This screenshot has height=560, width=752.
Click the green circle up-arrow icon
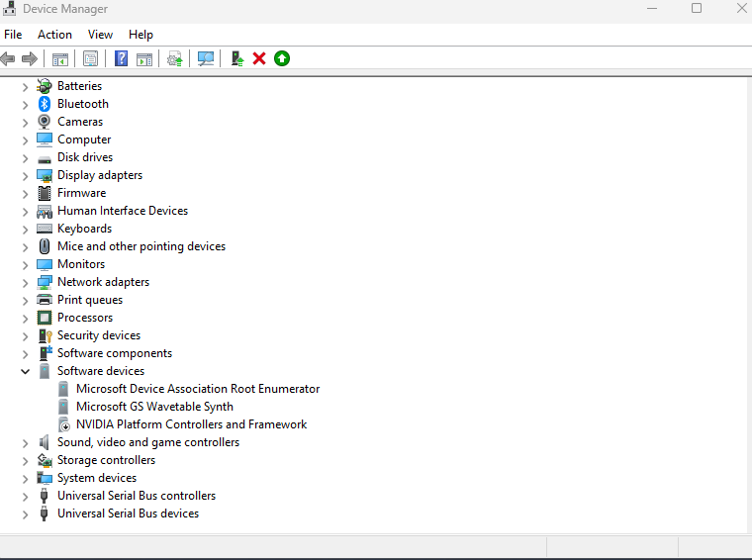[x=282, y=58]
